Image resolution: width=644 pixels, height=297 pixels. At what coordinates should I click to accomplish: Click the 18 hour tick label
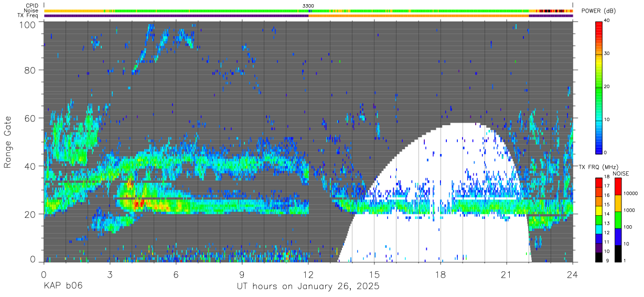click(x=441, y=274)
